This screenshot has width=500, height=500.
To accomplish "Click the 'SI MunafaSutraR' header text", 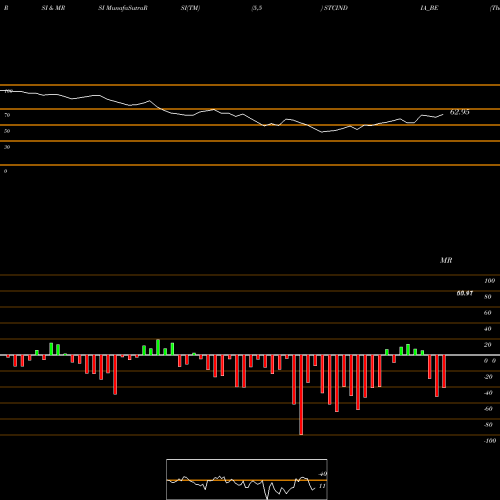I will pos(123,8).
